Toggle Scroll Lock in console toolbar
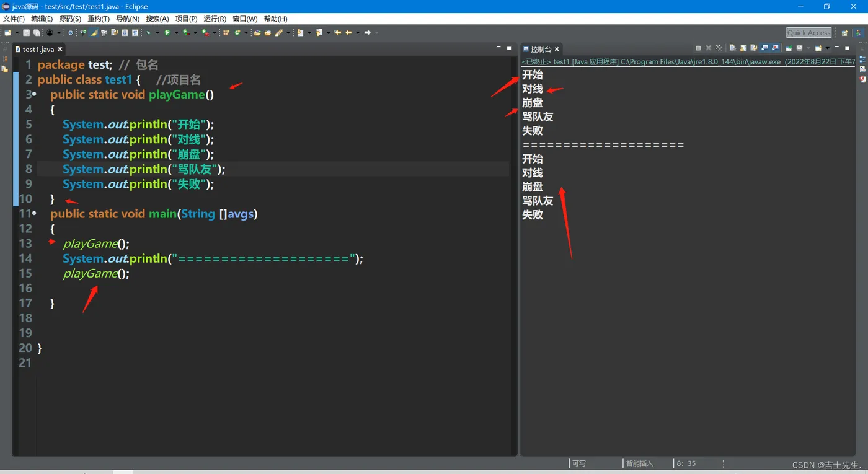This screenshot has height=474, width=868. (743, 48)
